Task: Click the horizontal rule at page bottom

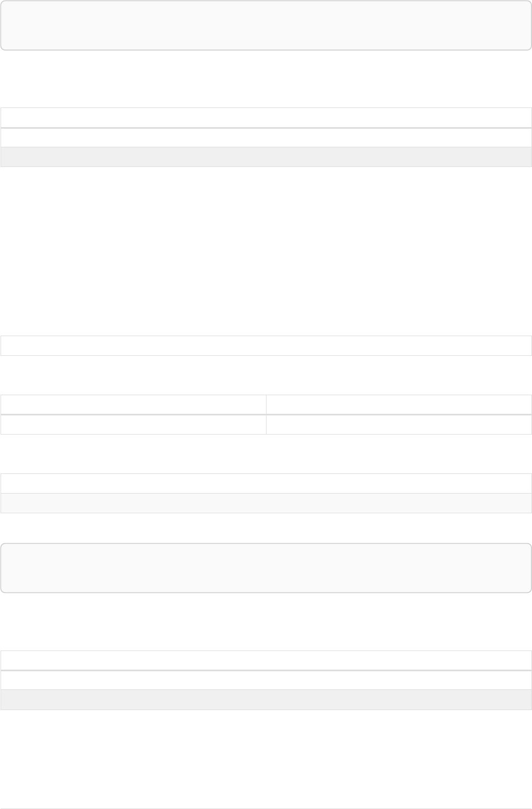Action: [266, 808]
